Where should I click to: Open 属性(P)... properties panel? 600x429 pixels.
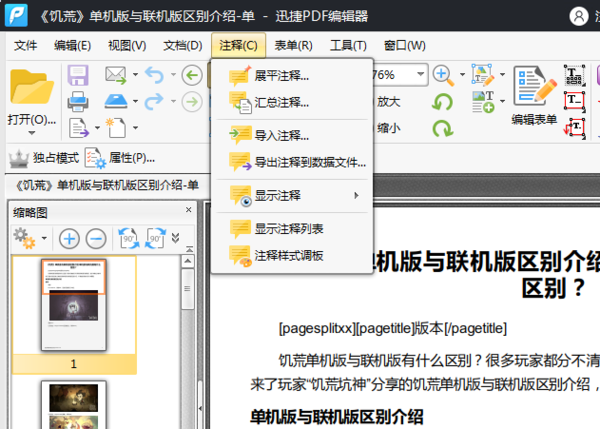point(120,158)
